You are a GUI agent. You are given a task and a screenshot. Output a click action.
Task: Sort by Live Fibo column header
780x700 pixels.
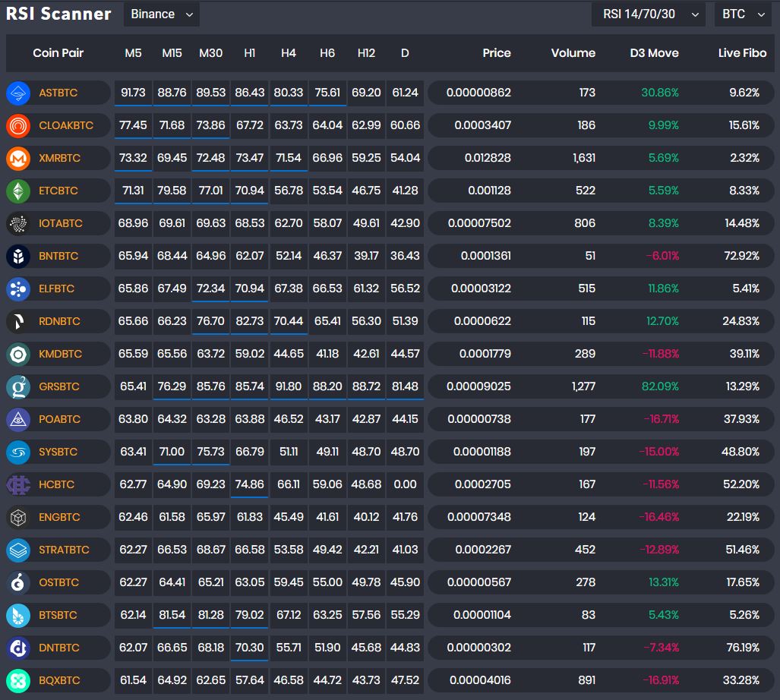pos(742,53)
